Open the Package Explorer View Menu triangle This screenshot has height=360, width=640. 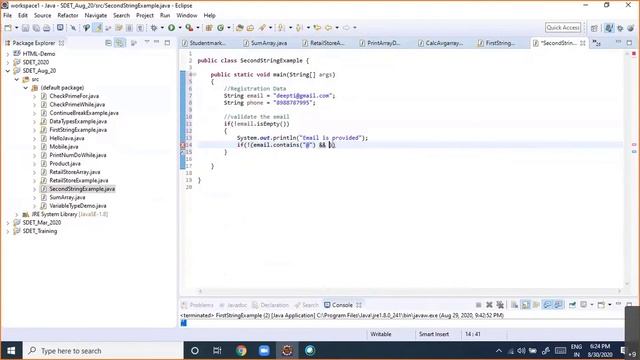coord(147,42)
